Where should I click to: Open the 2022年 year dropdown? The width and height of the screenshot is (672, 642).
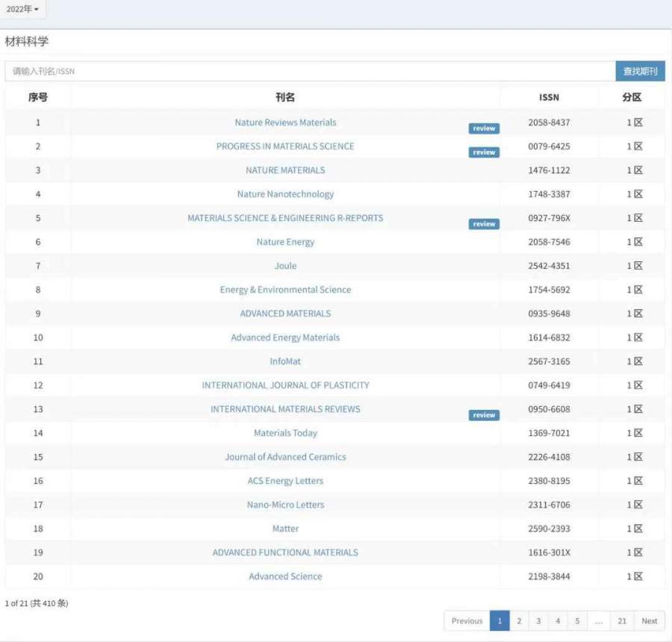pos(22,9)
